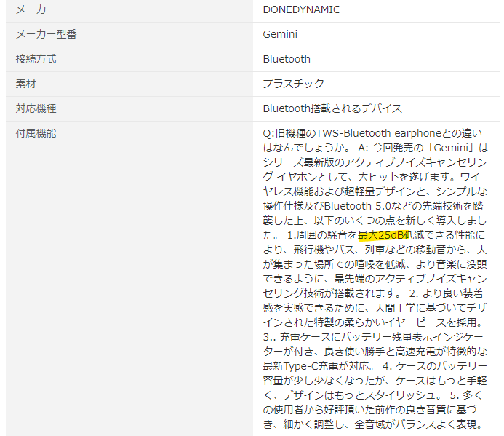Click the highlighted 最大25dB text
Image resolution: width=504 pixels, height=436 pixels.
pos(383,235)
